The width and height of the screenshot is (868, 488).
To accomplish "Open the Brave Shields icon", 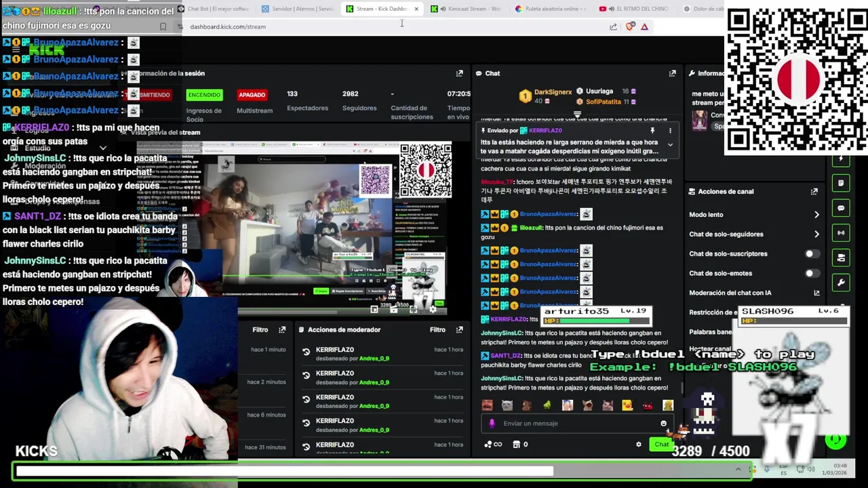I will [x=630, y=26].
